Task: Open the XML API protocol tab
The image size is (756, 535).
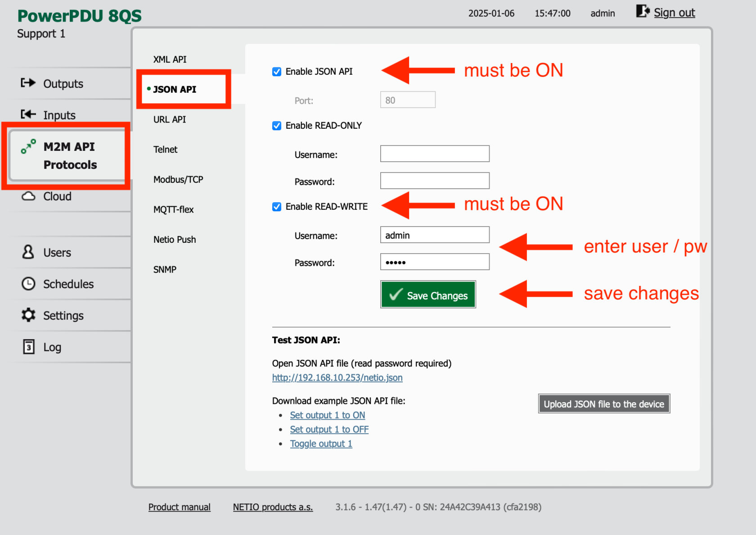Action: [x=170, y=59]
